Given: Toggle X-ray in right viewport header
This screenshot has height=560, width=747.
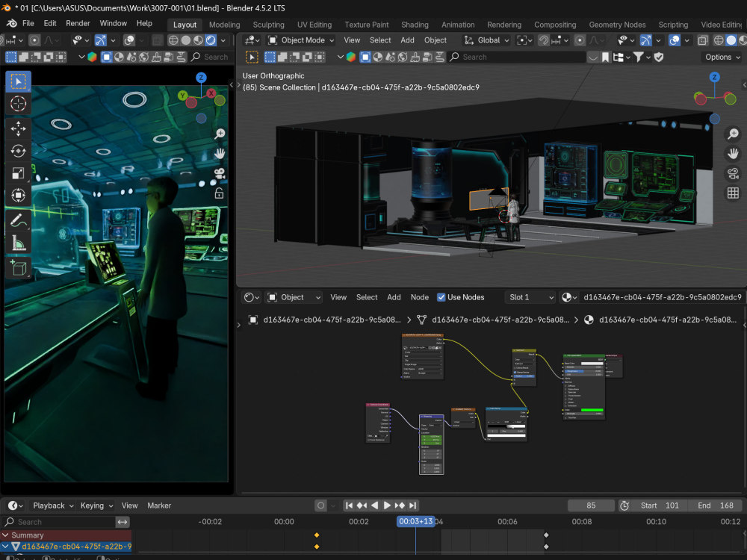Looking at the screenshot, I should click(x=703, y=40).
